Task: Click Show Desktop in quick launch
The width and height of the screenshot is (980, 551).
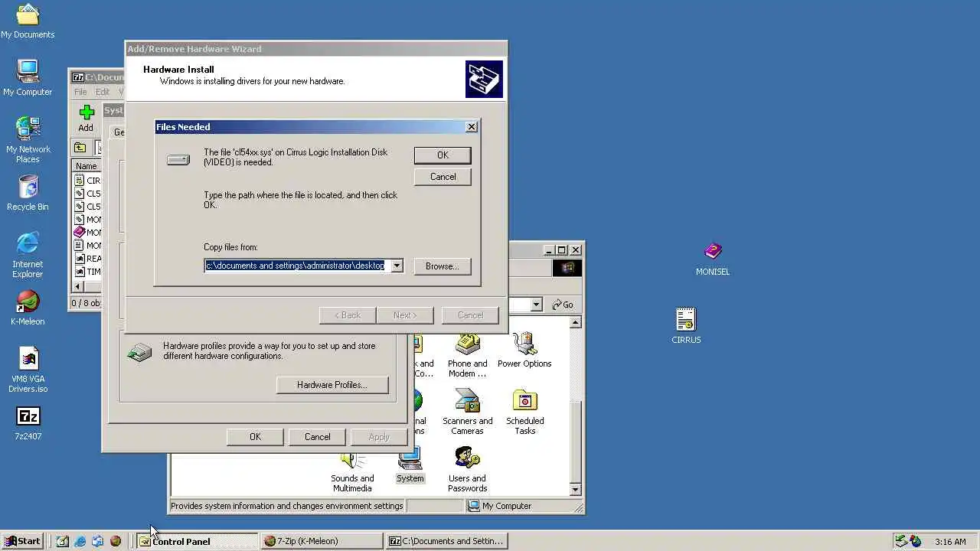Action: tap(63, 541)
